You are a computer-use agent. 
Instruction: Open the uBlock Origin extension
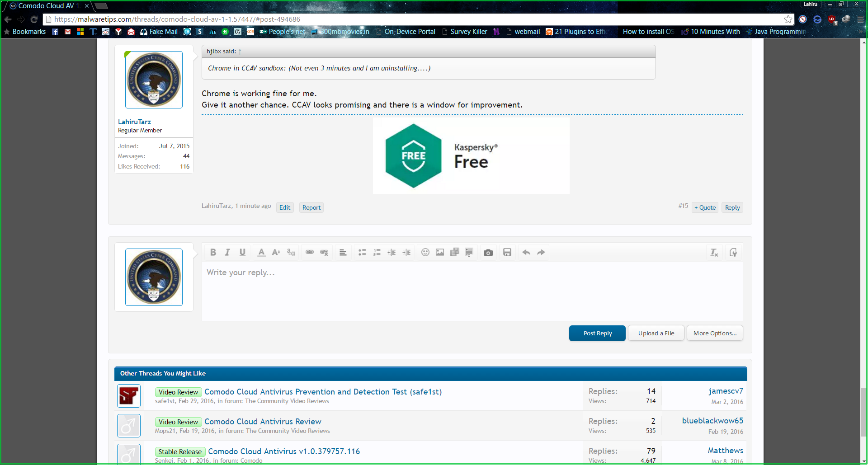(x=832, y=19)
